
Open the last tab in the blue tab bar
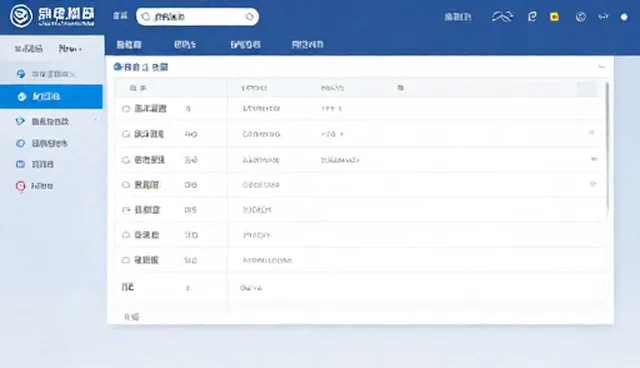[x=307, y=44]
